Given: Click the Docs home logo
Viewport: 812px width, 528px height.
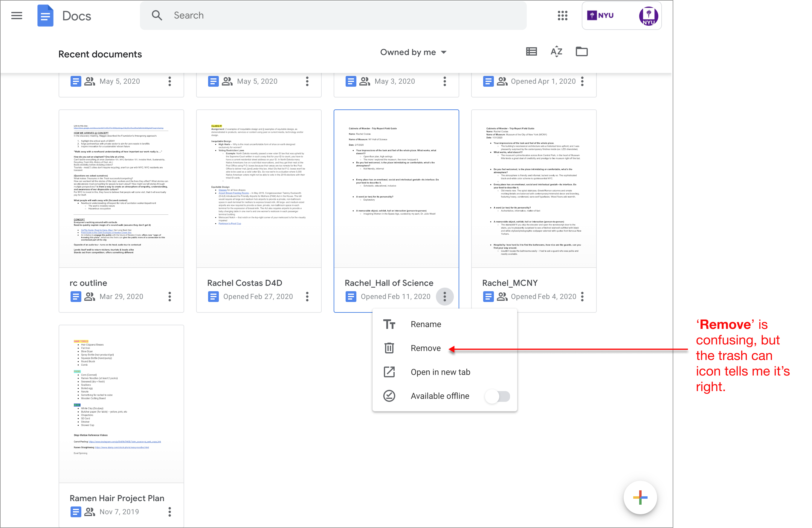Looking at the screenshot, I should [x=45, y=16].
